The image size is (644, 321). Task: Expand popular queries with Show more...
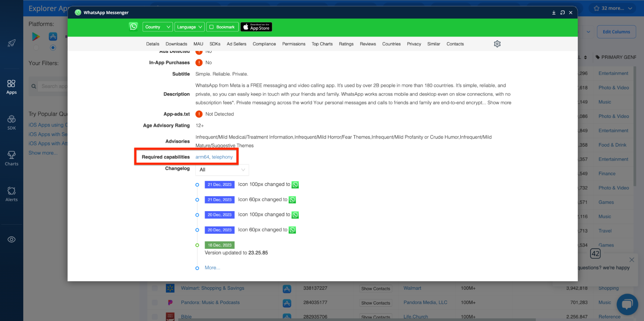[43, 153]
